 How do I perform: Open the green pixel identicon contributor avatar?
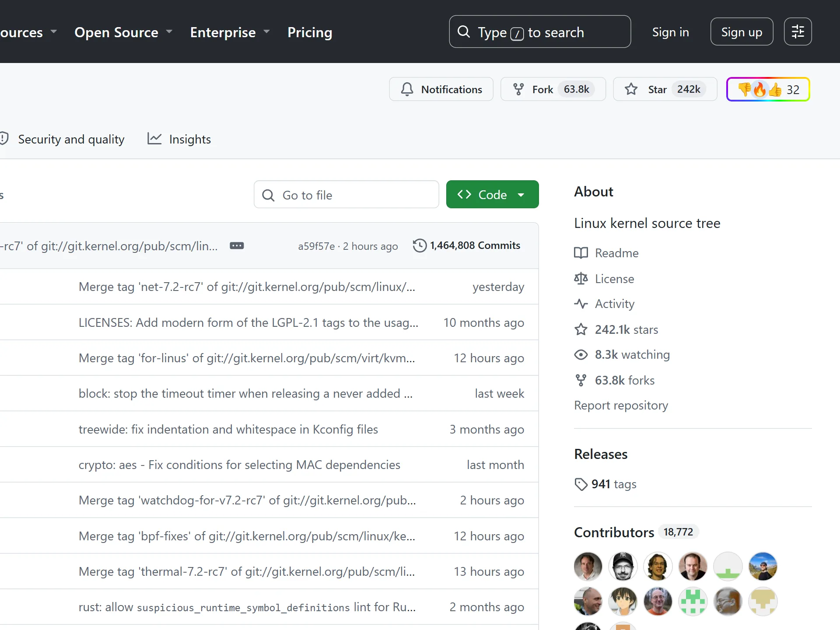coord(693,601)
